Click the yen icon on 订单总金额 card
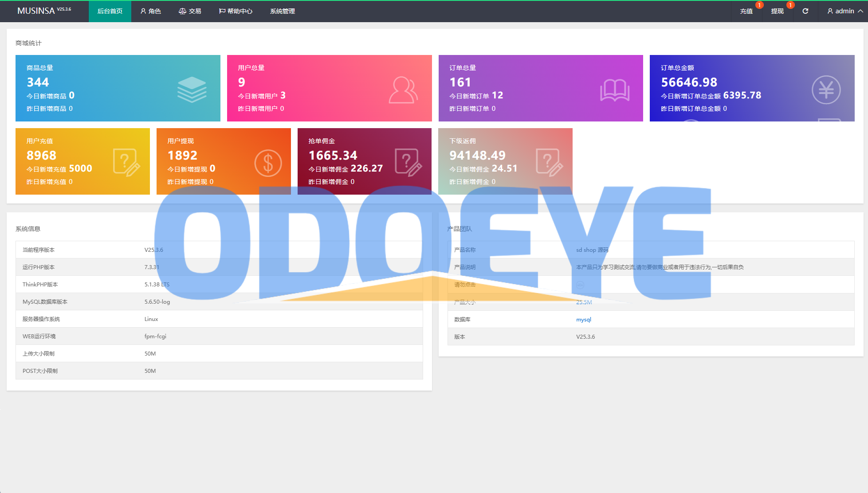868x493 pixels. click(826, 90)
